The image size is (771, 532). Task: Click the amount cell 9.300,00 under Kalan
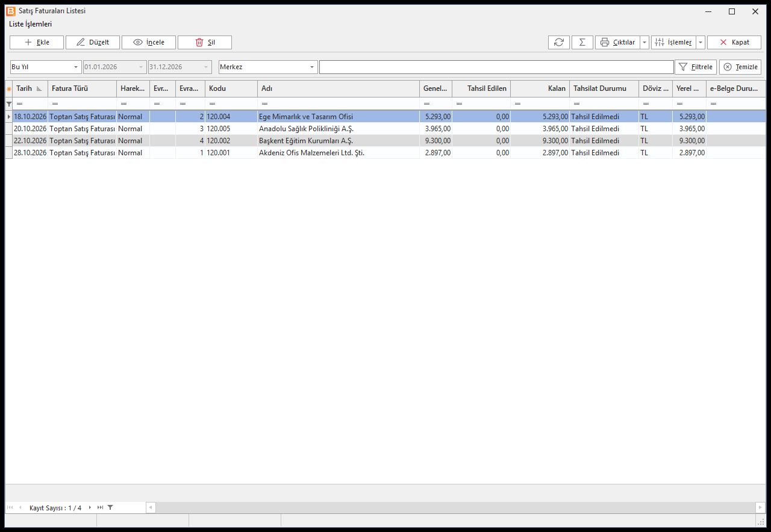[x=540, y=141]
